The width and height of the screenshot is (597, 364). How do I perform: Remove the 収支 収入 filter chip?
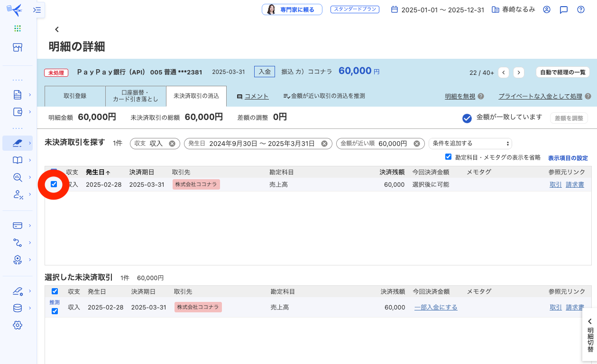coord(172,144)
